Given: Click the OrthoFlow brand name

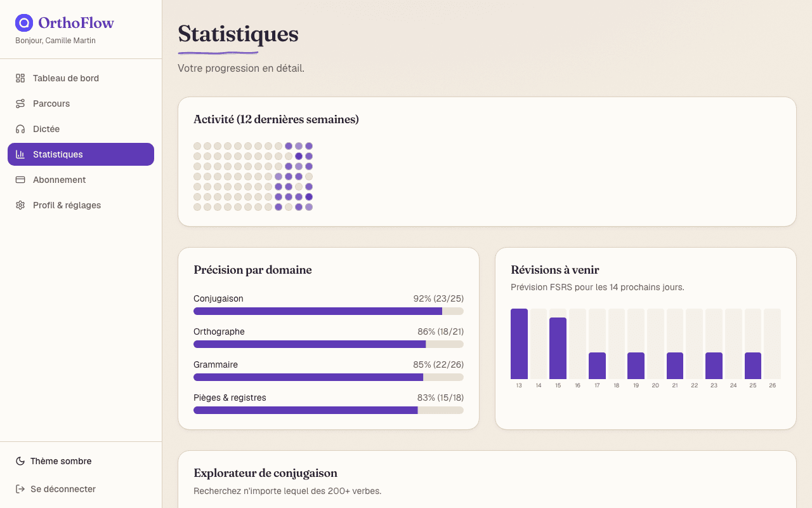Looking at the screenshot, I should [x=76, y=23].
